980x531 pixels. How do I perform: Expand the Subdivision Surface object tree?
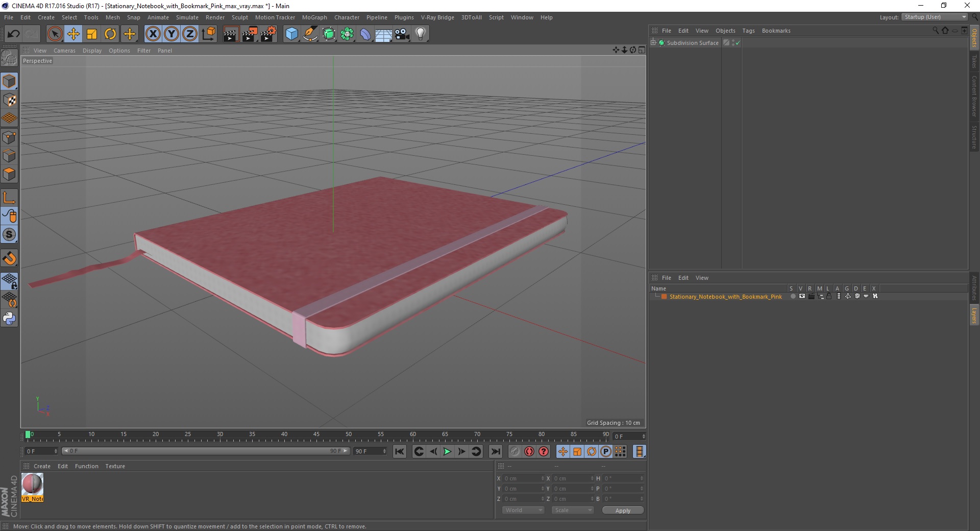point(653,42)
